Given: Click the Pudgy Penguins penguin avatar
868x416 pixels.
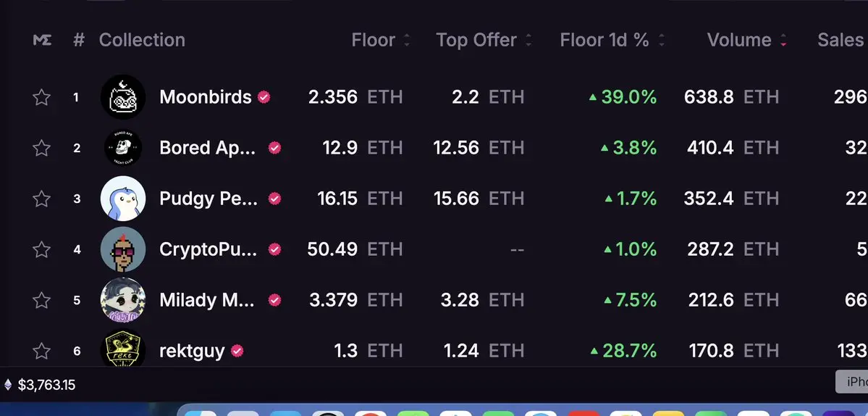Looking at the screenshot, I should (x=123, y=199).
